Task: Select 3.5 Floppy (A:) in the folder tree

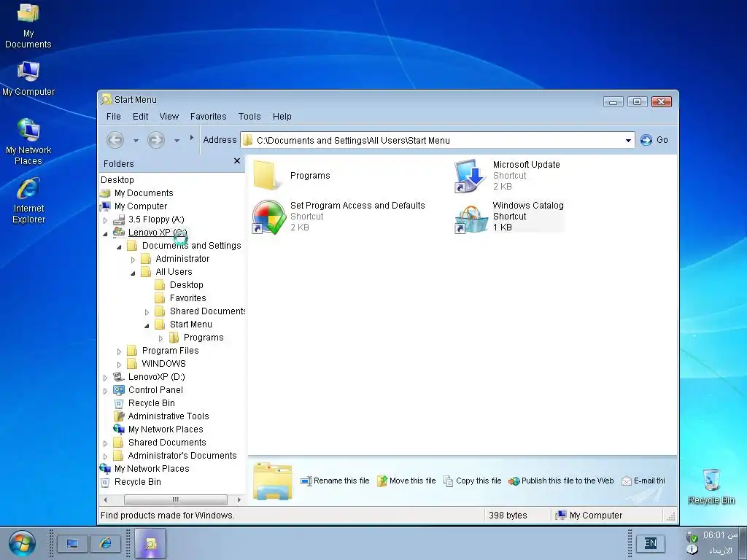Action: pyautogui.click(x=156, y=219)
